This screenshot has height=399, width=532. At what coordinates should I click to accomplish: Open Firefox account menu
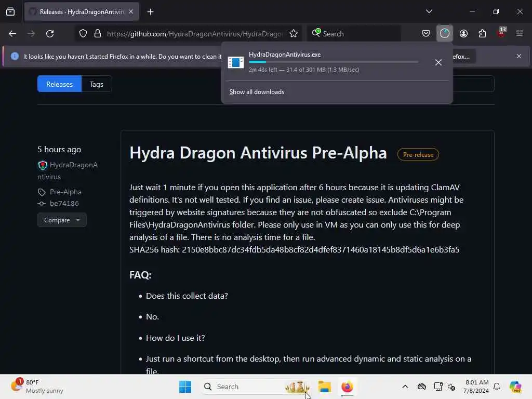tap(463, 34)
